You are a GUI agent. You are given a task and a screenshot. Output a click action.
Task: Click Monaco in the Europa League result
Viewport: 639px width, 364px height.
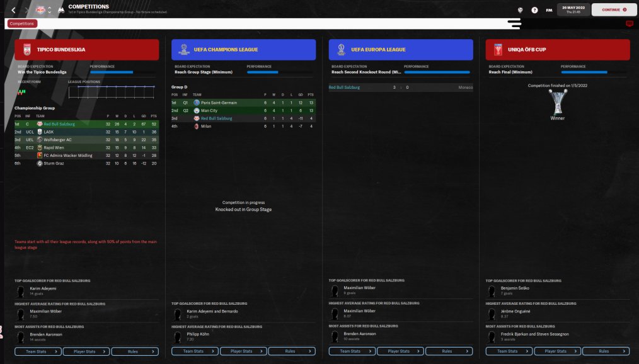tap(466, 88)
